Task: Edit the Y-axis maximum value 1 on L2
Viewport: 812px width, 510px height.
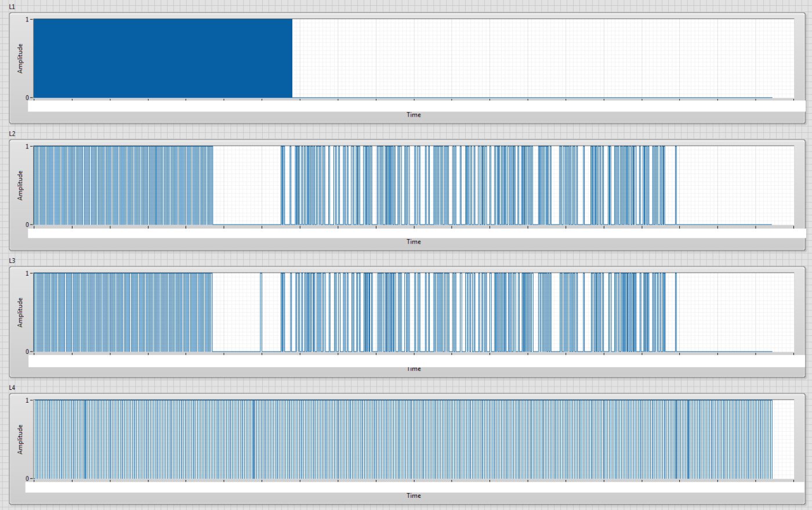Action: 27,146
